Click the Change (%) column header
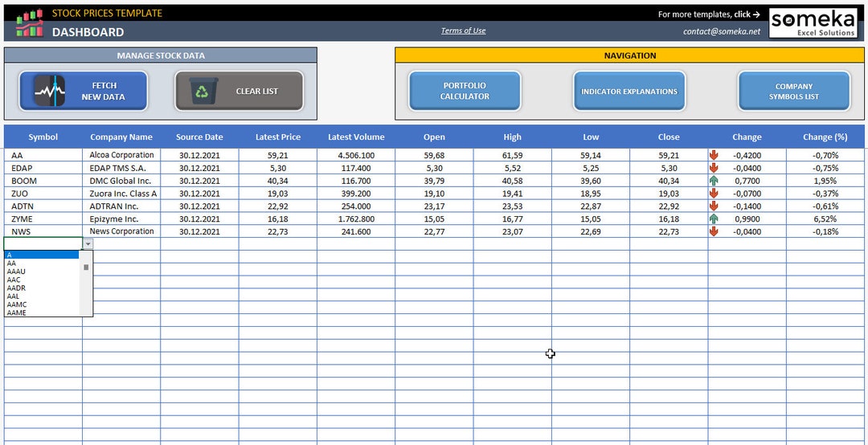 point(825,137)
